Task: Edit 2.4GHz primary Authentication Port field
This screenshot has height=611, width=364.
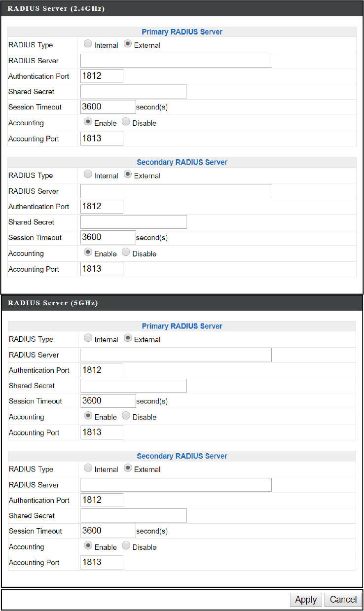Action: 102,76
